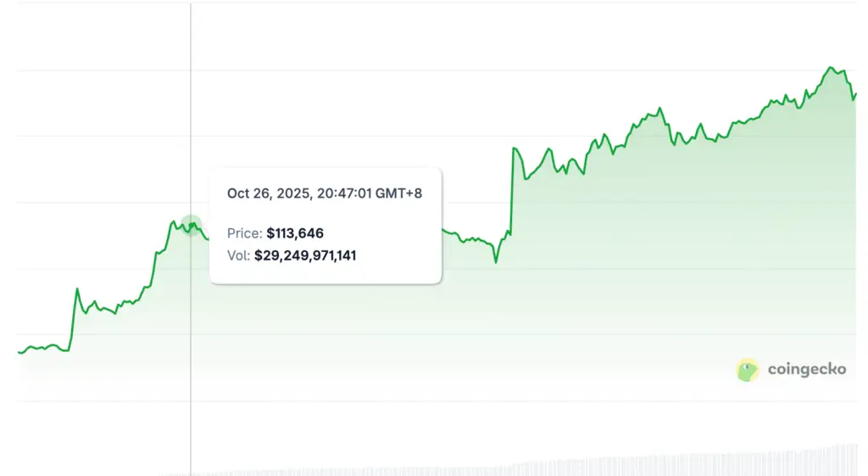Click crosshair base in the volume area
This screenshot has width=868, height=476.
point(191,468)
